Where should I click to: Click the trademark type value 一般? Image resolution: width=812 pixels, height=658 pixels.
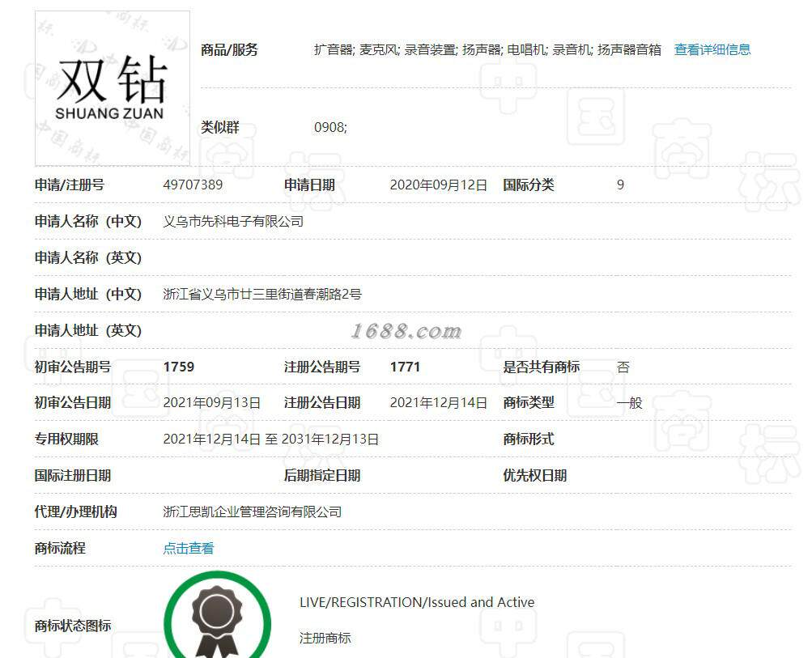629,403
